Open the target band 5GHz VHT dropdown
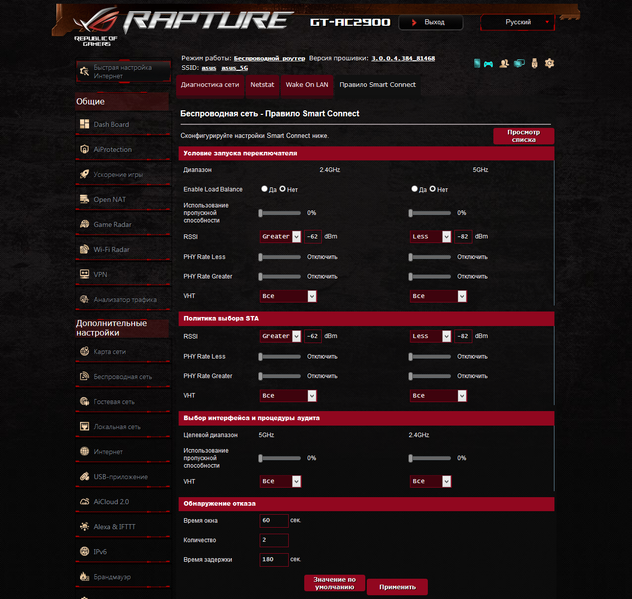Image resolution: width=632 pixels, height=599 pixels. 280,481
